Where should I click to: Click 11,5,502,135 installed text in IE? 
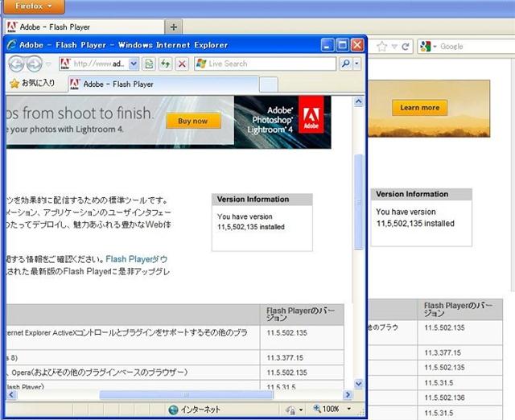tap(251, 227)
